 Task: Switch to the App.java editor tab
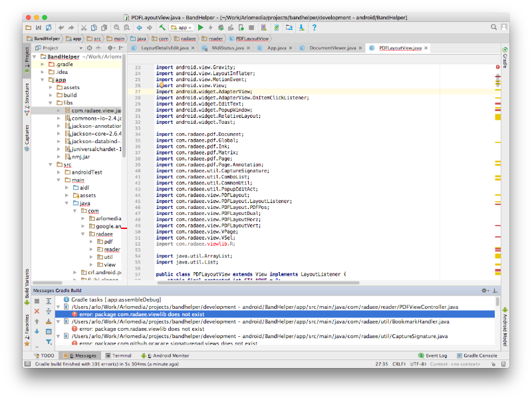[275, 49]
